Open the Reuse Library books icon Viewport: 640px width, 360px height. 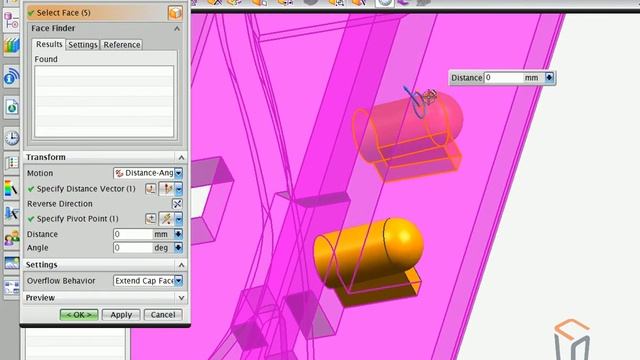tap(11, 44)
